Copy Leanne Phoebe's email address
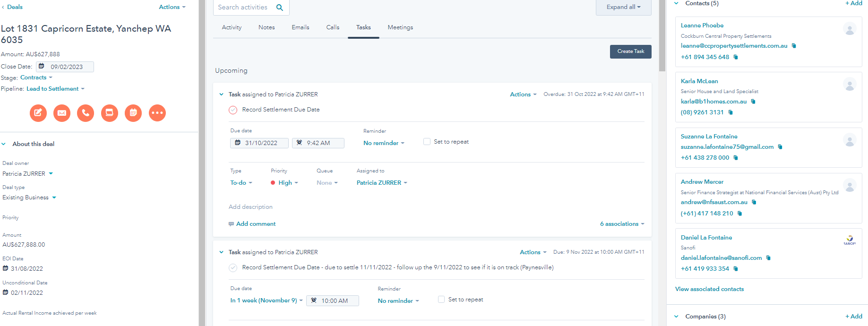868x326 pixels. (794, 46)
